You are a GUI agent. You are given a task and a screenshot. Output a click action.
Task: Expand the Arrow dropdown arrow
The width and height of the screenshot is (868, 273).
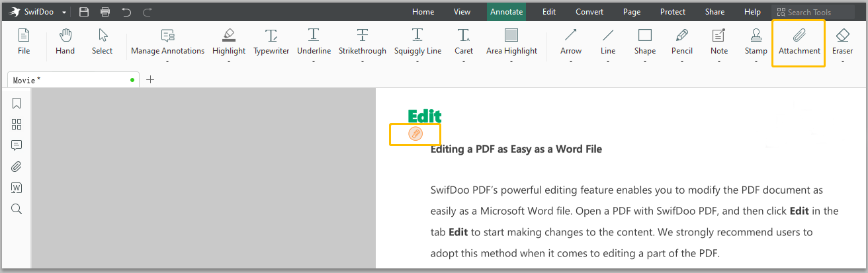tap(571, 61)
